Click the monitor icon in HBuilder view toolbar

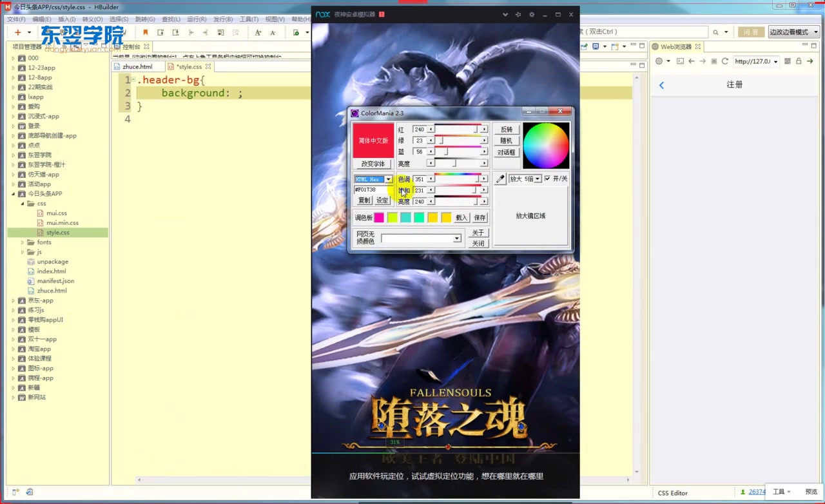pos(596,46)
